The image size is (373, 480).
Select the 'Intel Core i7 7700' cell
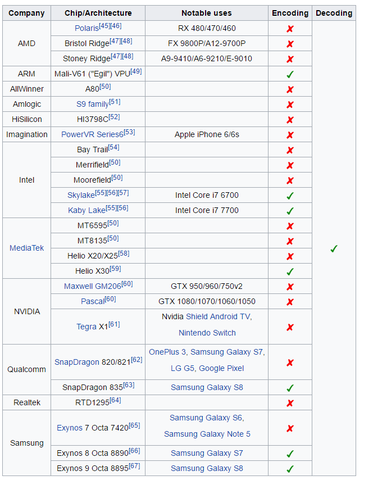[207, 210]
